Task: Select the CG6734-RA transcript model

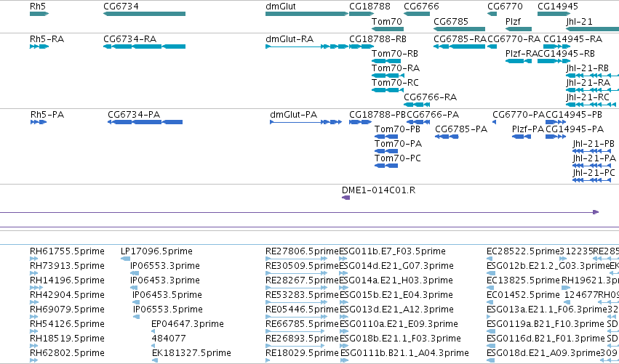Action: 144,46
